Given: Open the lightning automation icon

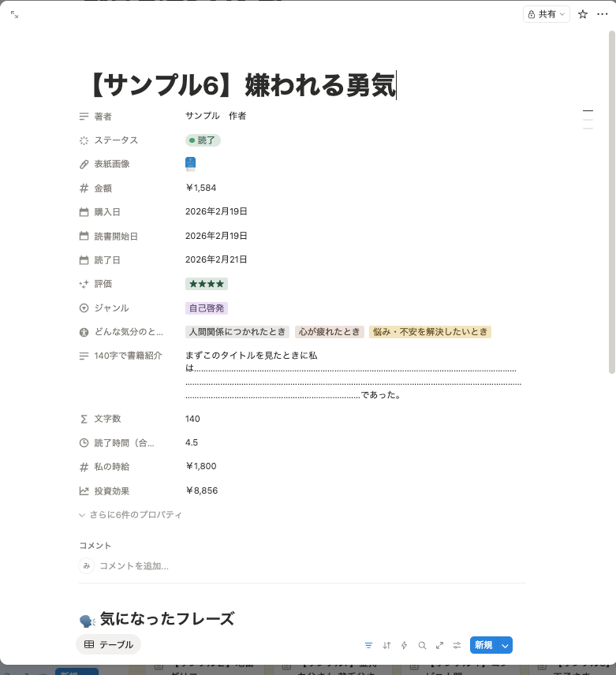Looking at the screenshot, I should coord(405,645).
